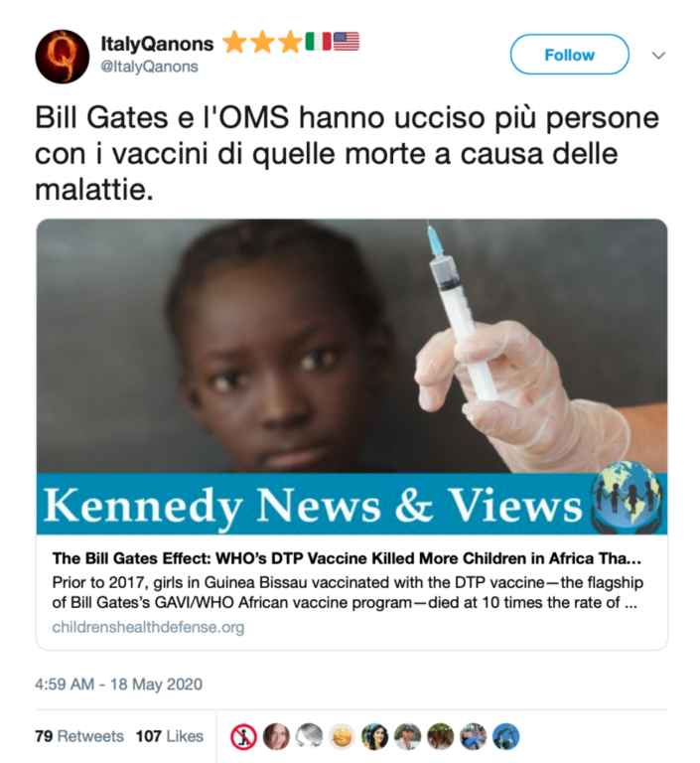Click the childrenshealthdefense.org domain link
The image size is (700, 763).
[x=148, y=627]
